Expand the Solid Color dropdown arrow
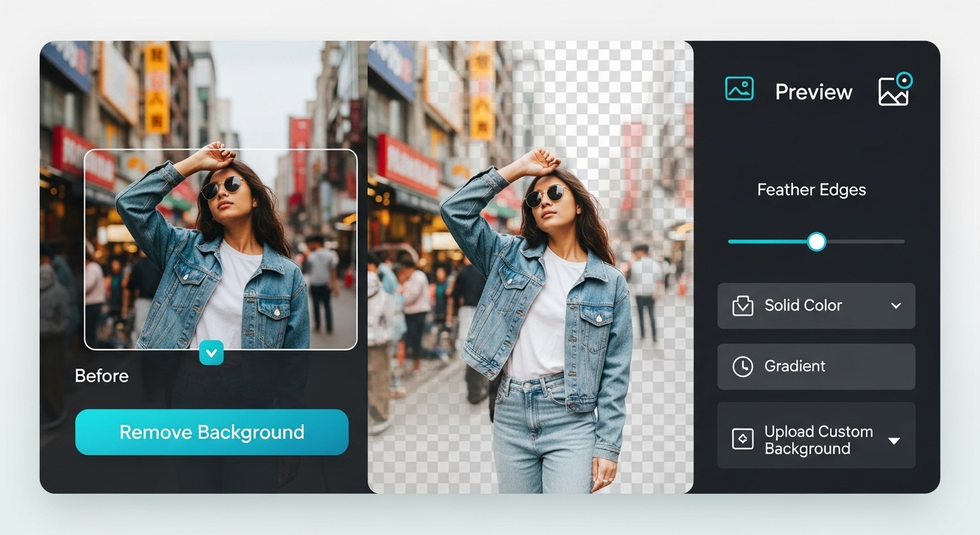This screenshot has width=980, height=535. (896, 306)
